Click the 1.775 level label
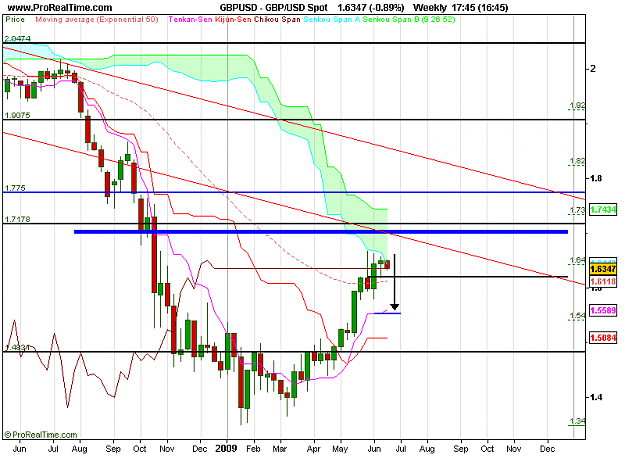Screen dimensions: 625x469 pos(15,188)
